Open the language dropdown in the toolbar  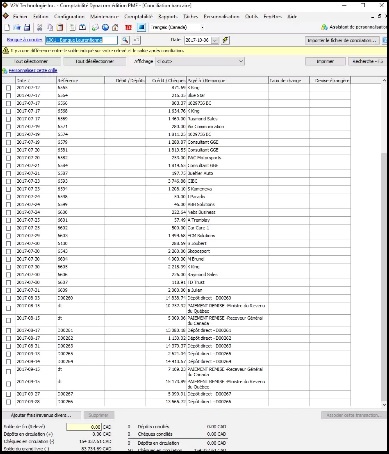point(202,27)
